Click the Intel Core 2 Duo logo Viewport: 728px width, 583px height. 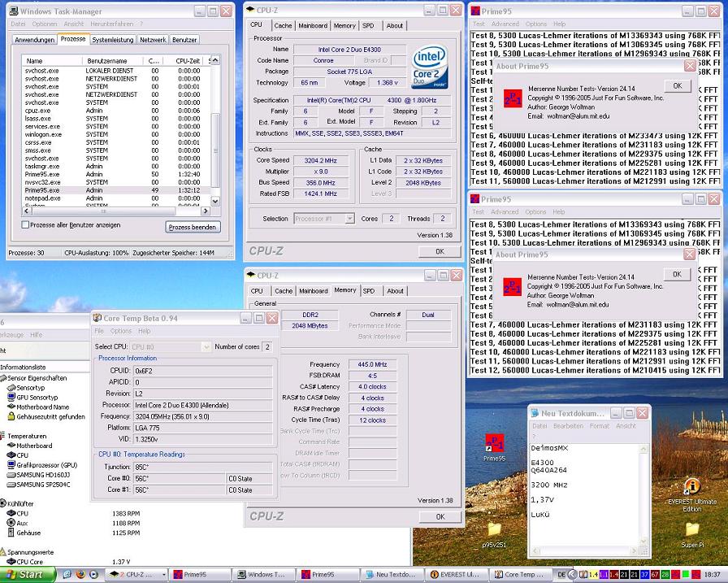(x=430, y=66)
